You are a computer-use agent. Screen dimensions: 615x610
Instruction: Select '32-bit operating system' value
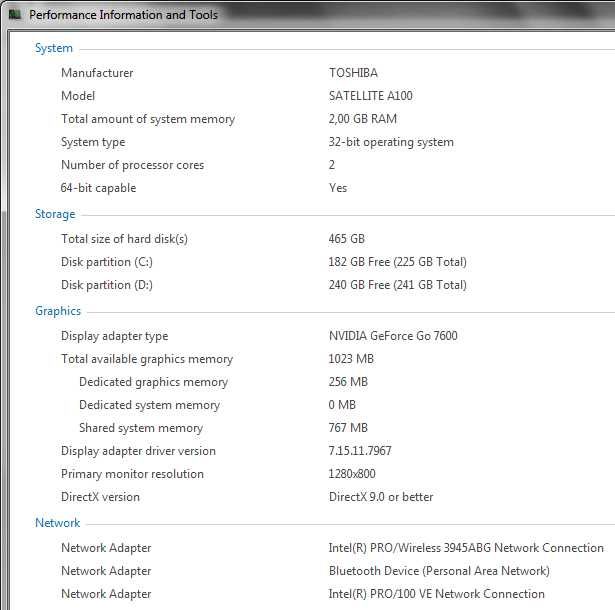[391, 142]
